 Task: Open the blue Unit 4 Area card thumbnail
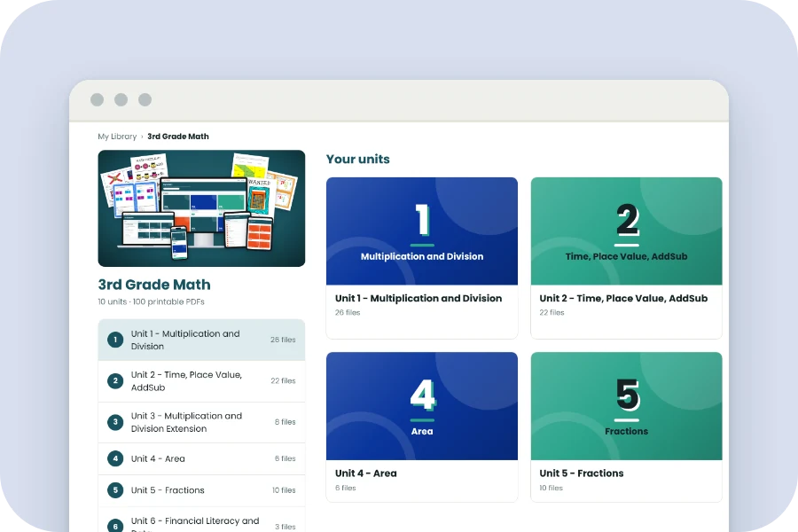pyautogui.click(x=422, y=406)
